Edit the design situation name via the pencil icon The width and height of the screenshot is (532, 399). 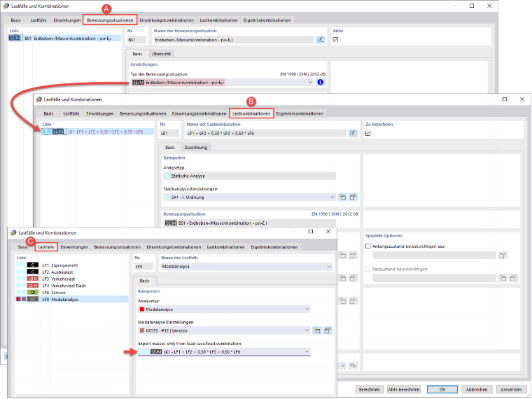tap(320, 40)
